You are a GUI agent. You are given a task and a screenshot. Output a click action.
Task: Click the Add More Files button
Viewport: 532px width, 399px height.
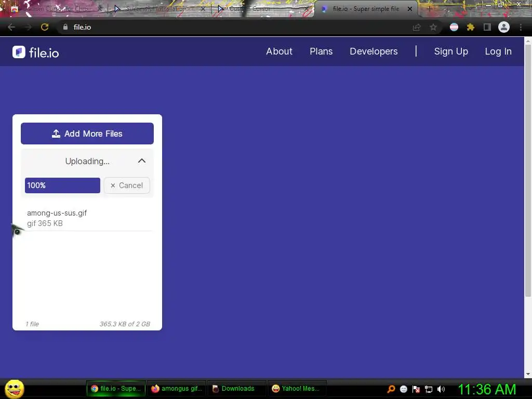(87, 134)
